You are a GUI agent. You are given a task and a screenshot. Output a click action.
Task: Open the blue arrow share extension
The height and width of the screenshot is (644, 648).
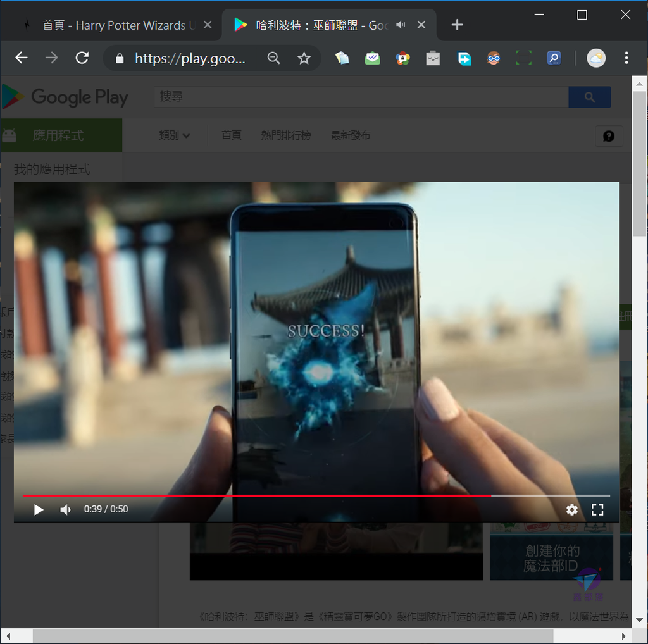(464, 58)
